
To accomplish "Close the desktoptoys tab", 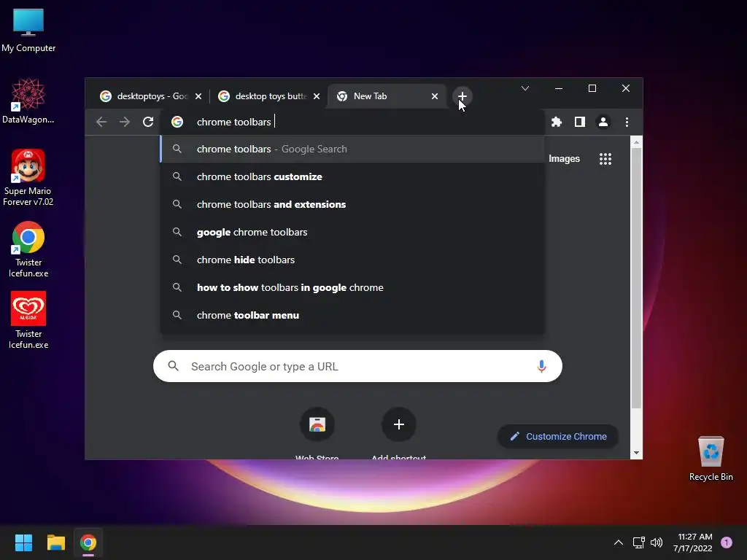I will (x=198, y=96).
